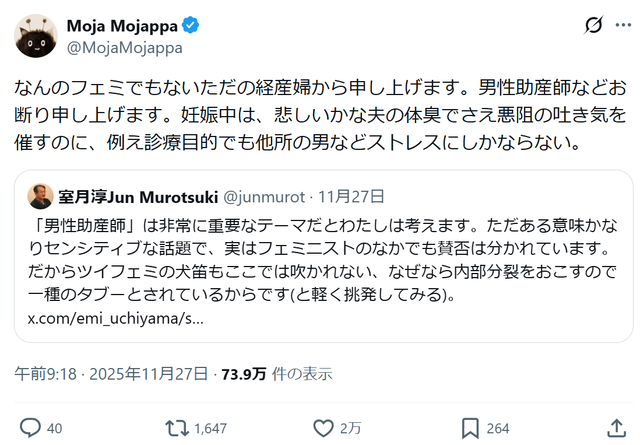Open the three-dot more options menu
The height and width of the screenshot is (445, 640).
623,25
